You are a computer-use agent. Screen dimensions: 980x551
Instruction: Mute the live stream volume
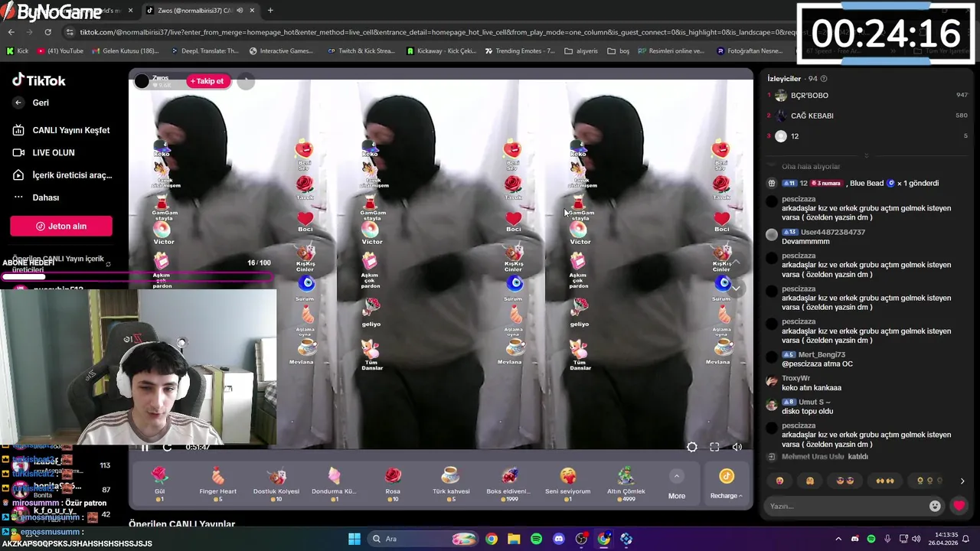pos(737,447)
